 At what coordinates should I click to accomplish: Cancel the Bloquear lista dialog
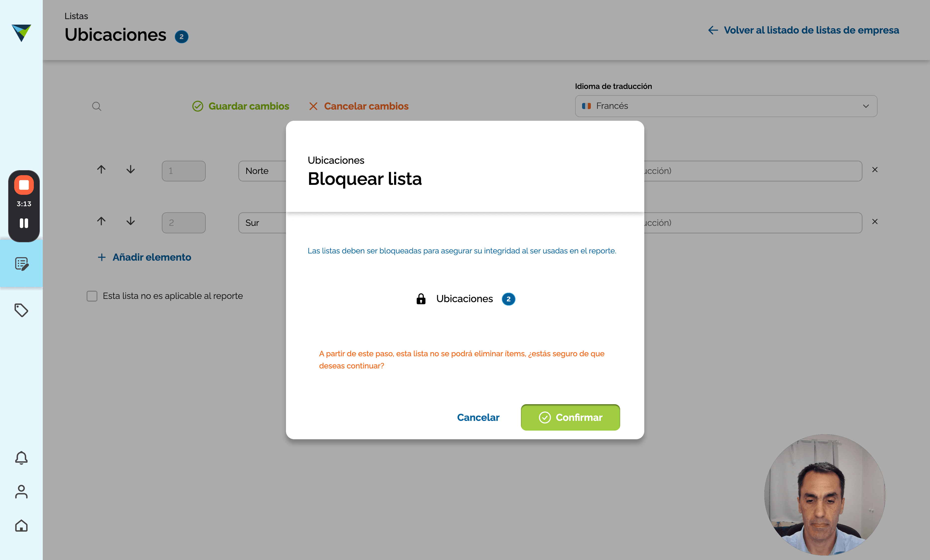[x=478, y=417]
